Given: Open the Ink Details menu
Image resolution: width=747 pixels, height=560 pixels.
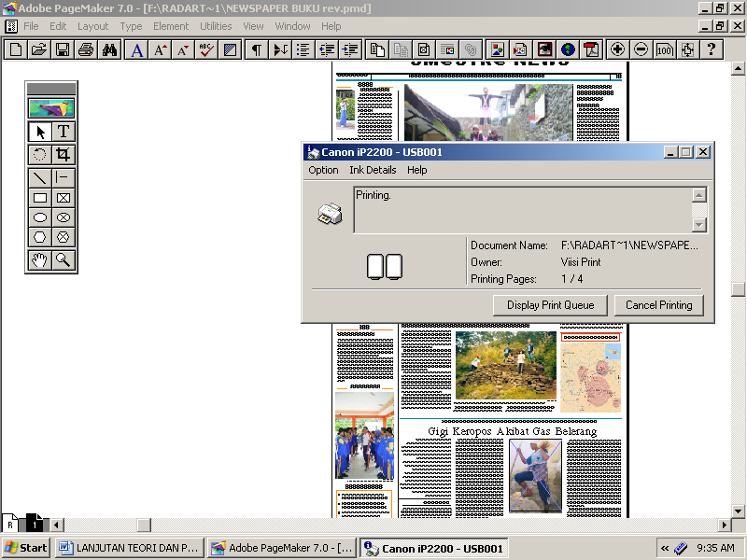Looking at the screenshot, I should click(373, 170).
